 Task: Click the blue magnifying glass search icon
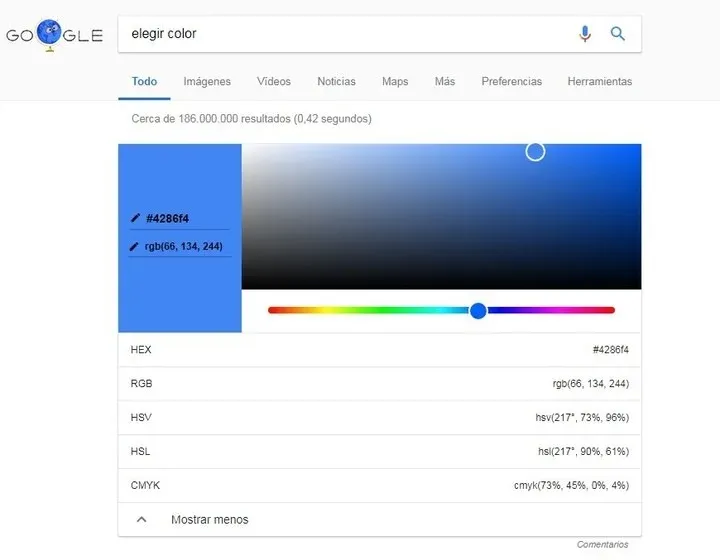[618, 34]
